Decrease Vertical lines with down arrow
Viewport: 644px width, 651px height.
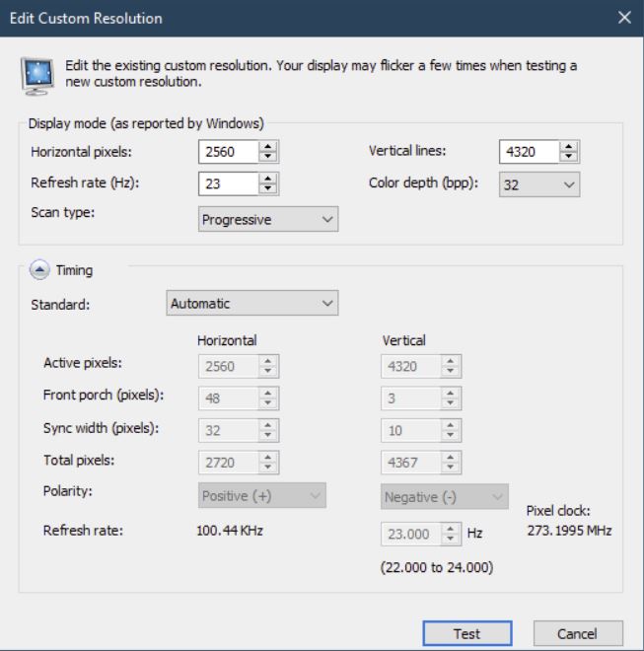[x=569, y=157]
